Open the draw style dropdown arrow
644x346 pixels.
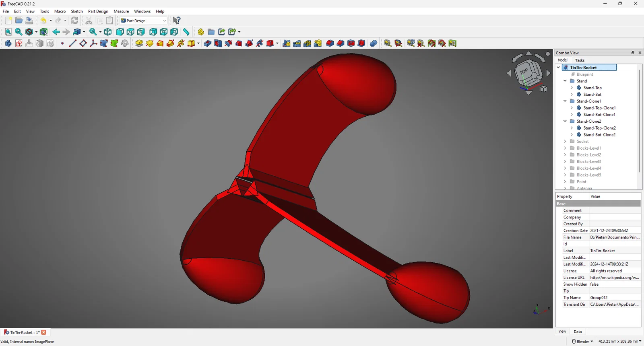pyautogui.click(x=36, y=32)
